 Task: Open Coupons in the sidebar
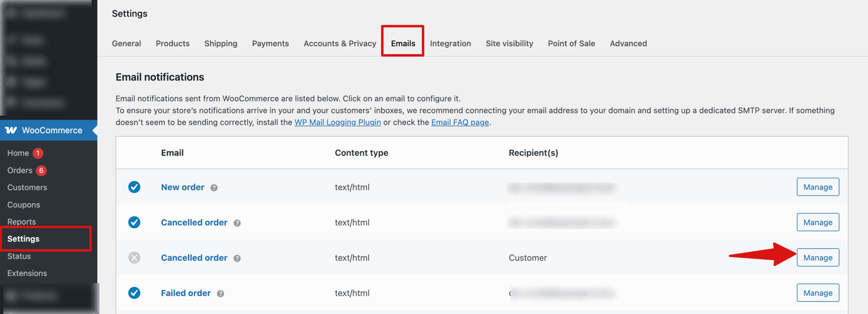[24, 205]
